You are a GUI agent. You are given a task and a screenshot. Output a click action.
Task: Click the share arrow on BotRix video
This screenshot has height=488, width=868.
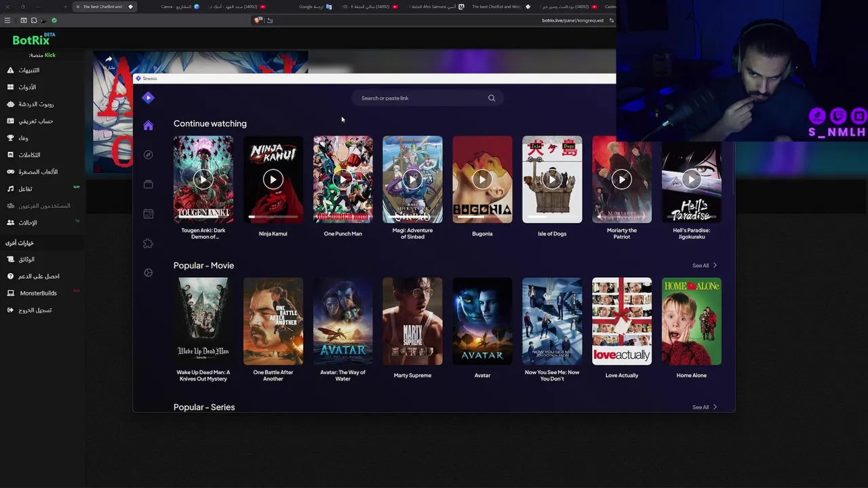point(108,60)
